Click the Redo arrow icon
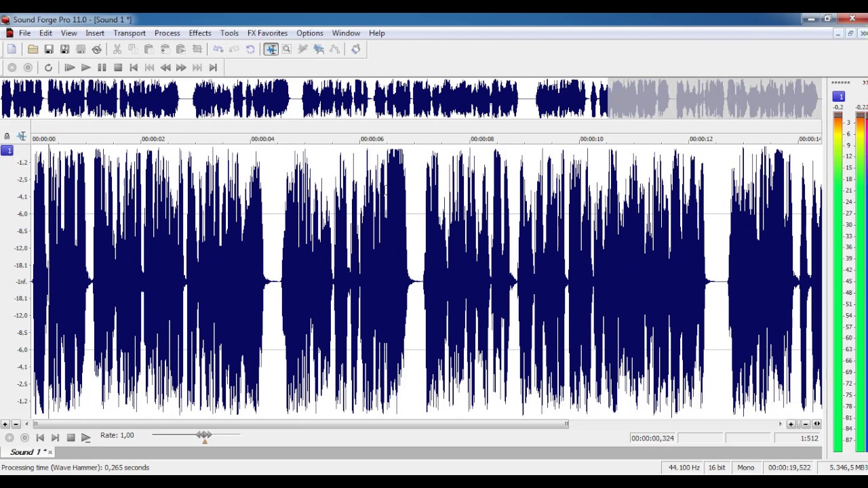 coord(235,49)
